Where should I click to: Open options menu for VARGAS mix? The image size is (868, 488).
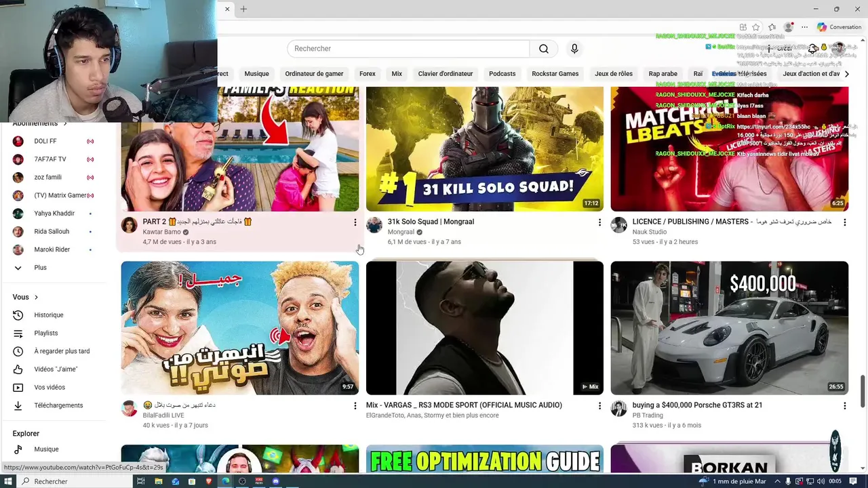599,406
